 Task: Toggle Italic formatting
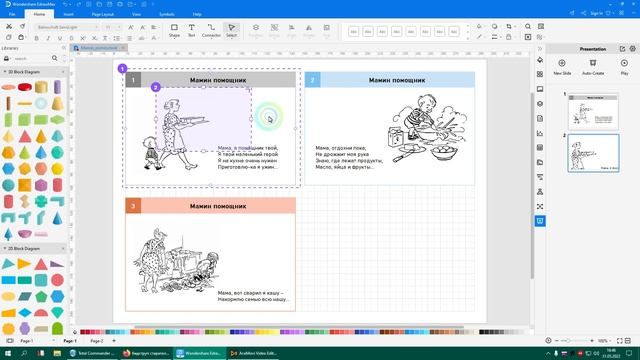48,38
